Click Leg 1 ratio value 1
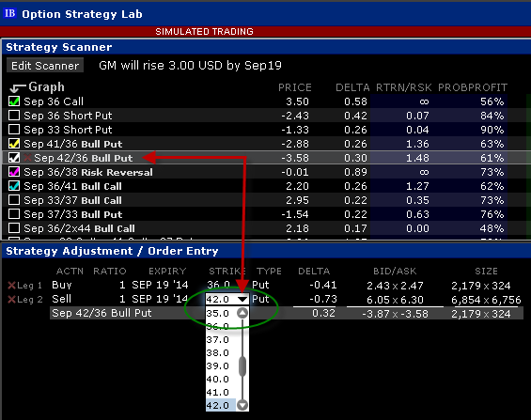Viewport: 531px width, 420px height. pos(122,285)
